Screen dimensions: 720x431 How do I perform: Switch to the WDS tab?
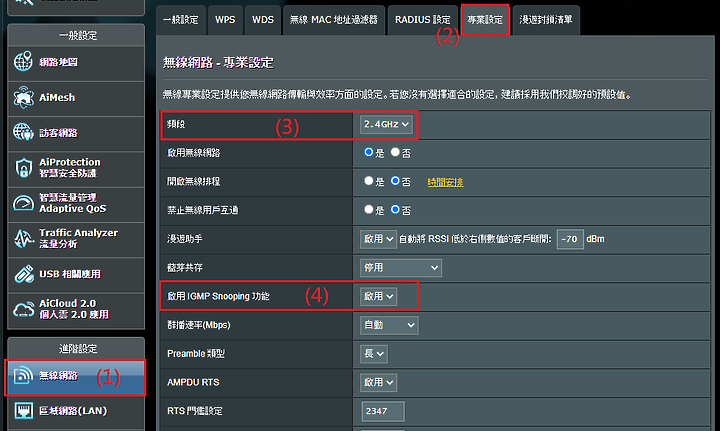coord(263,20)
